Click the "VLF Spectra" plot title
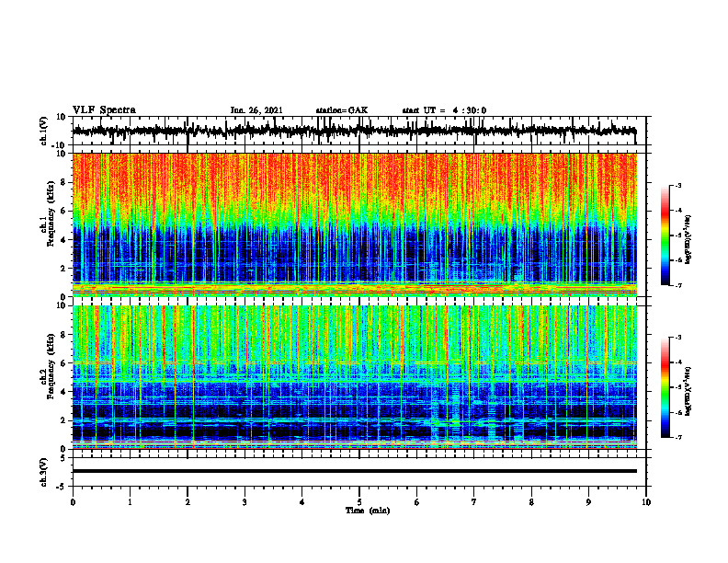This screenshot has width=728, height=563. pyautogui.click(x=104, y=110)
